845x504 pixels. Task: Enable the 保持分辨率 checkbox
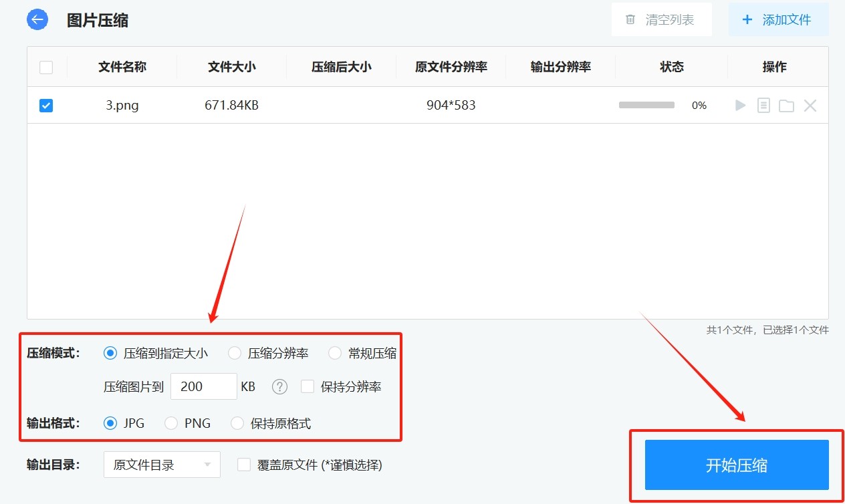(308, 386)
